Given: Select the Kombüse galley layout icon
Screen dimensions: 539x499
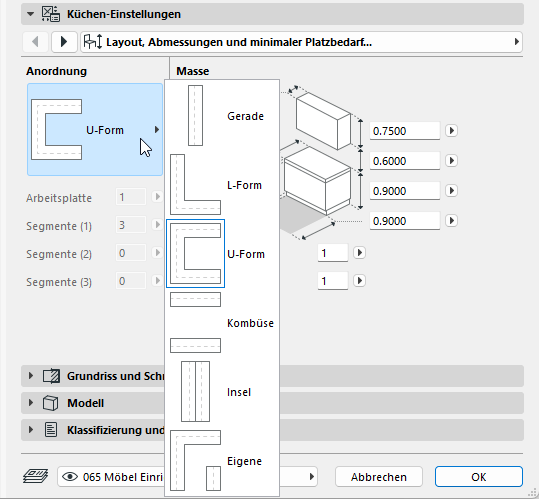Looking at the screenshot, I should point(195,322).
